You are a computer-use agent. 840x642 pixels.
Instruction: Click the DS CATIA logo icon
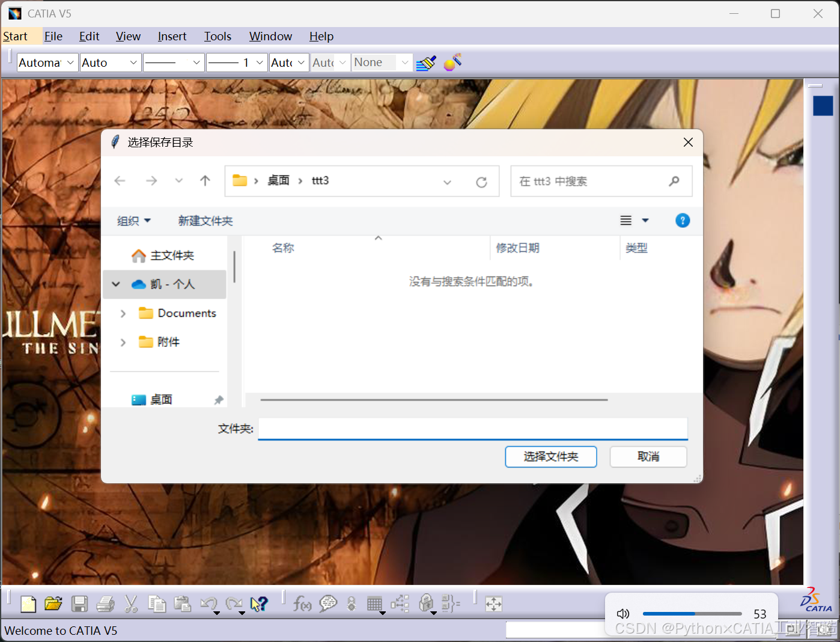pos(816,600)
